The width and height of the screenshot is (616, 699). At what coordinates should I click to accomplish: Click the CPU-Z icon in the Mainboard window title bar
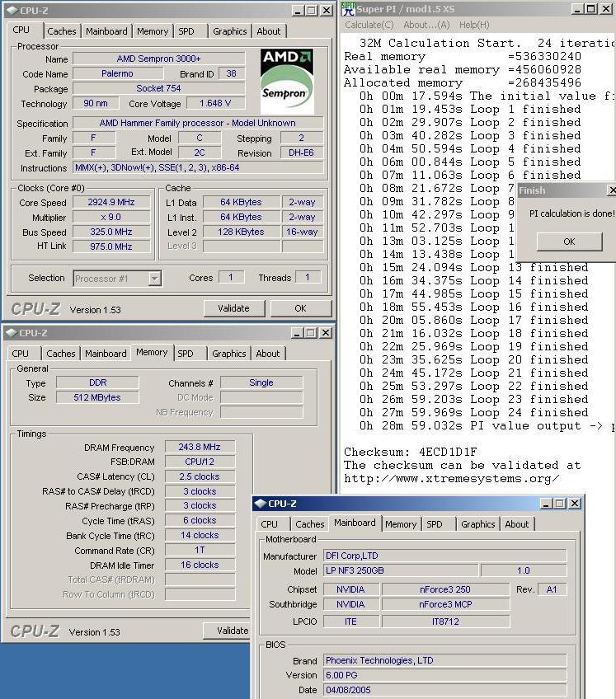[261, 504]
